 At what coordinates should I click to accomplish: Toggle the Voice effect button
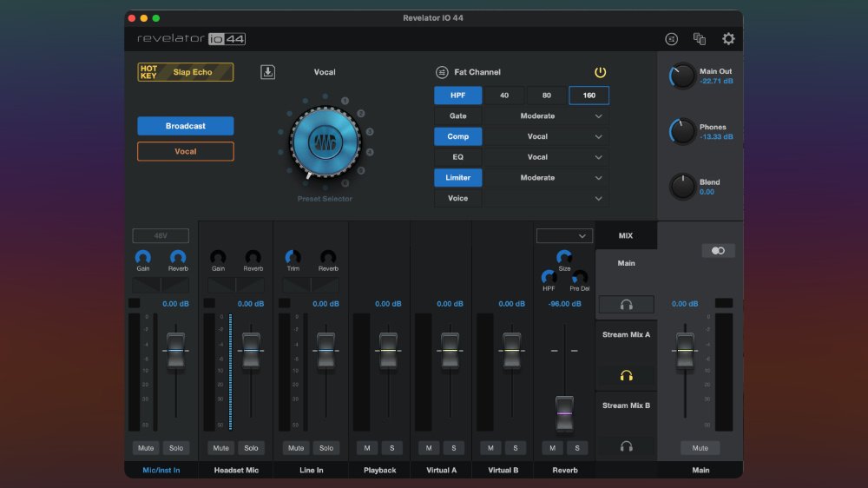457,198
